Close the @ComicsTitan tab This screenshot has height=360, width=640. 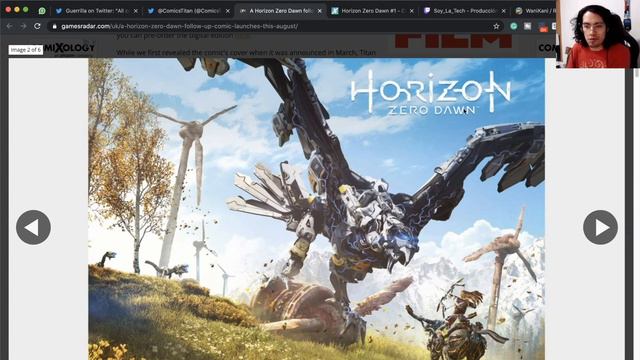(x=228, y=11)
